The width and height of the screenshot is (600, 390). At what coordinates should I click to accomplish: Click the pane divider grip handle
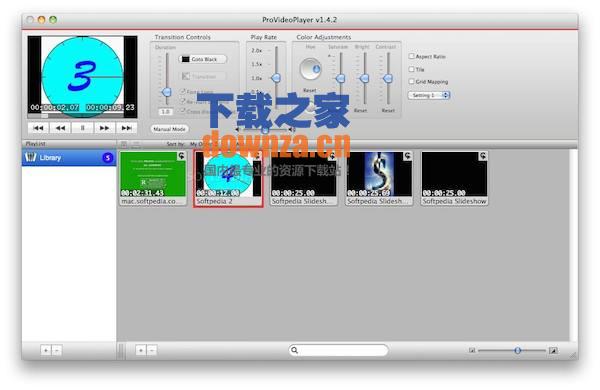click(121, 350)
